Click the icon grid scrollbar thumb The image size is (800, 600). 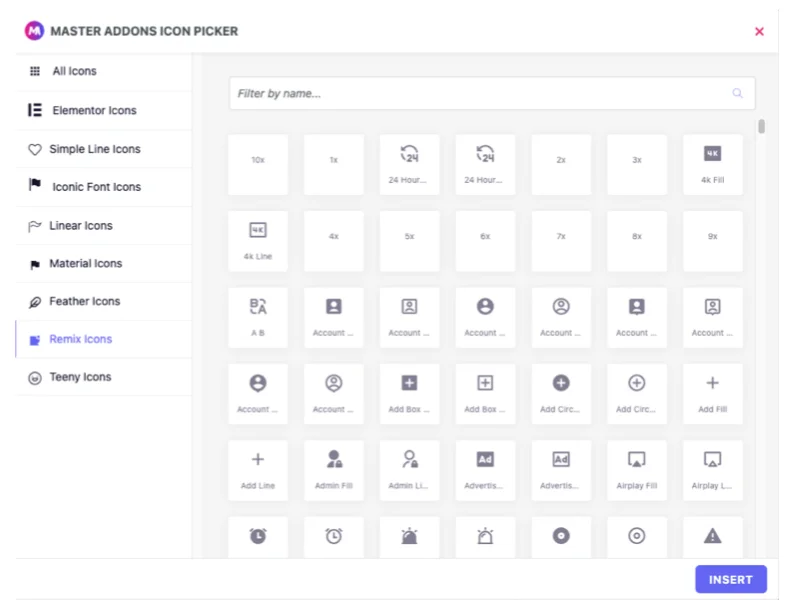(x=761, y=126)
